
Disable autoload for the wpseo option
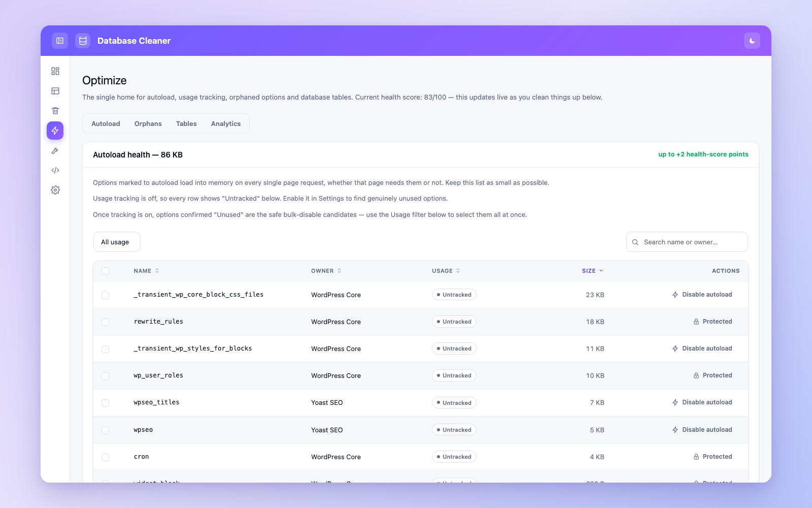[702, 430]
